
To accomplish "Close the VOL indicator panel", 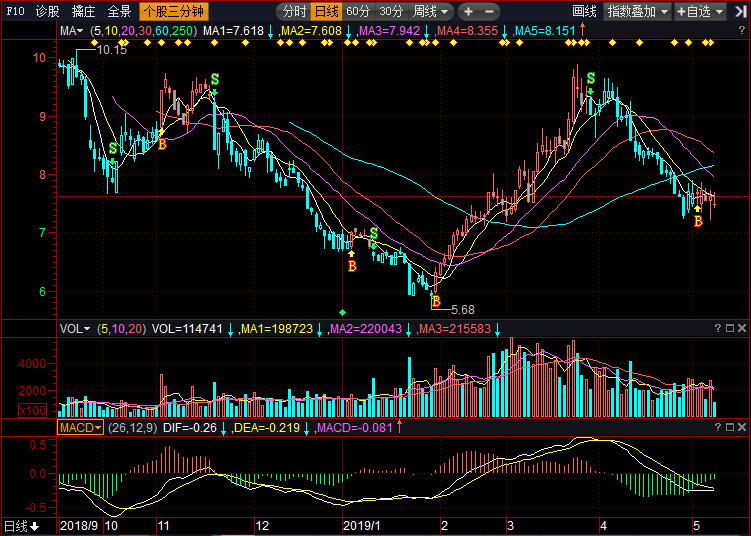I will (x=743, y=328).
